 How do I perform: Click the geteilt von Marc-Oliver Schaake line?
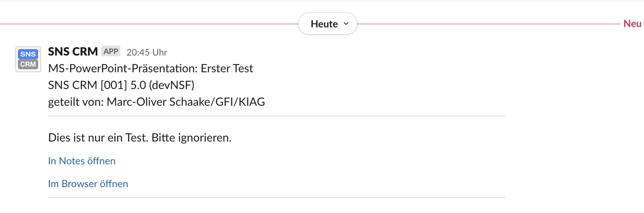click(x=157, y=102)
